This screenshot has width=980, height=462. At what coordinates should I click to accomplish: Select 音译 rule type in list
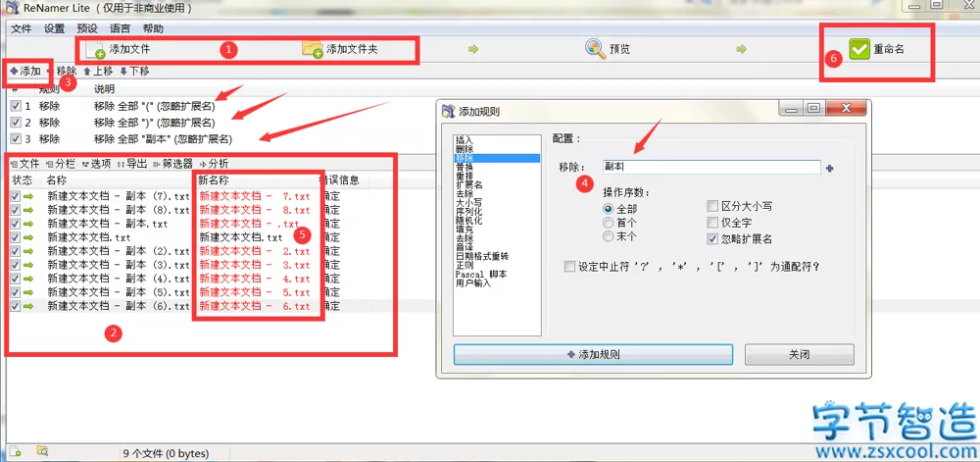498,247
